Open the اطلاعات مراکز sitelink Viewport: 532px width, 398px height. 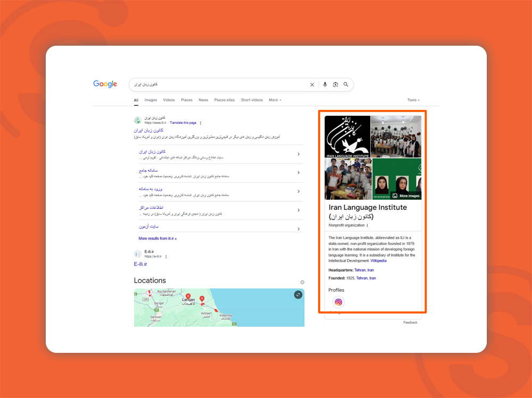click(151, 208)
